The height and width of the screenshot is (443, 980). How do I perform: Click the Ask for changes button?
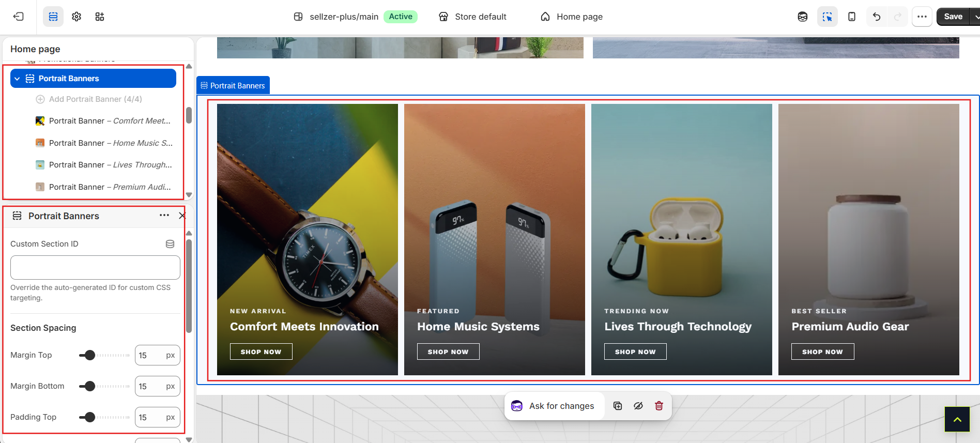pos(554,406)
